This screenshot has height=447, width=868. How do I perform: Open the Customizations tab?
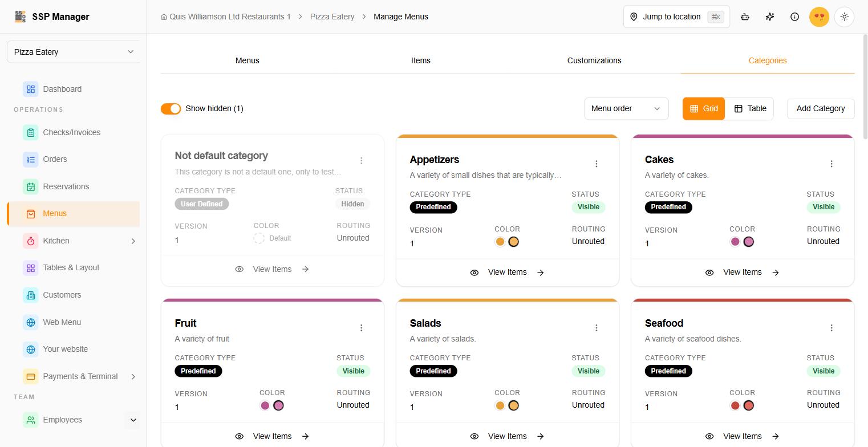coord(594,60)
